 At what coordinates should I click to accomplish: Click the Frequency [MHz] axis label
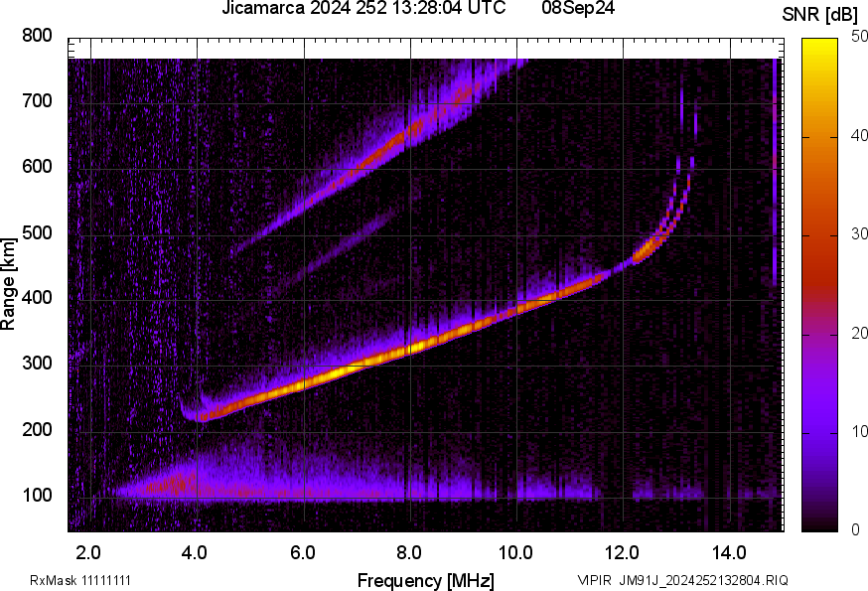tap(425, 580)
